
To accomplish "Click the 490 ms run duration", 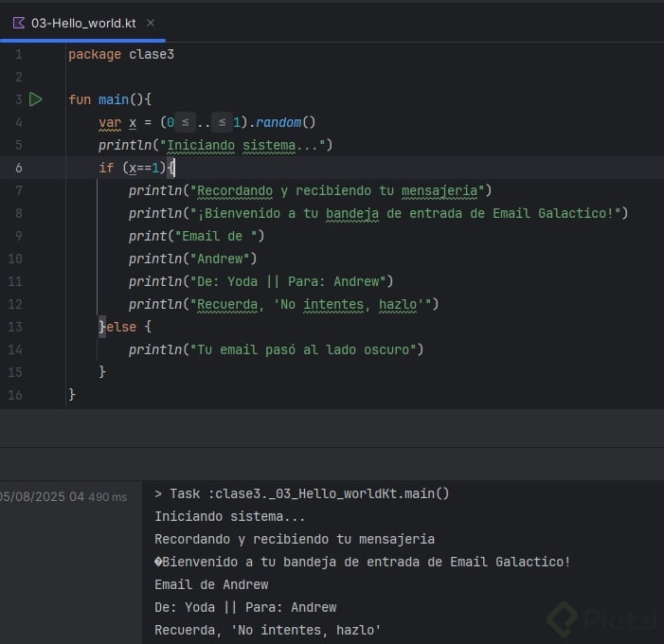I will 107,496.
